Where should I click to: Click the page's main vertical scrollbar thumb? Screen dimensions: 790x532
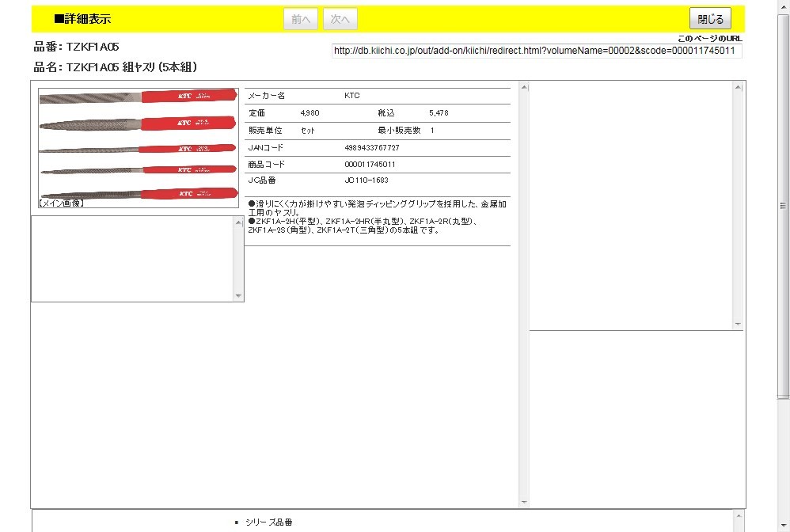coord(783,207)
